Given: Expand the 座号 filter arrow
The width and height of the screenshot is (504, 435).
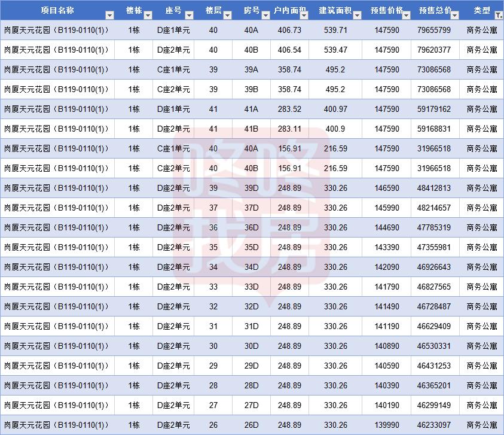Looking at the screenshot, I should click(188, 16).
